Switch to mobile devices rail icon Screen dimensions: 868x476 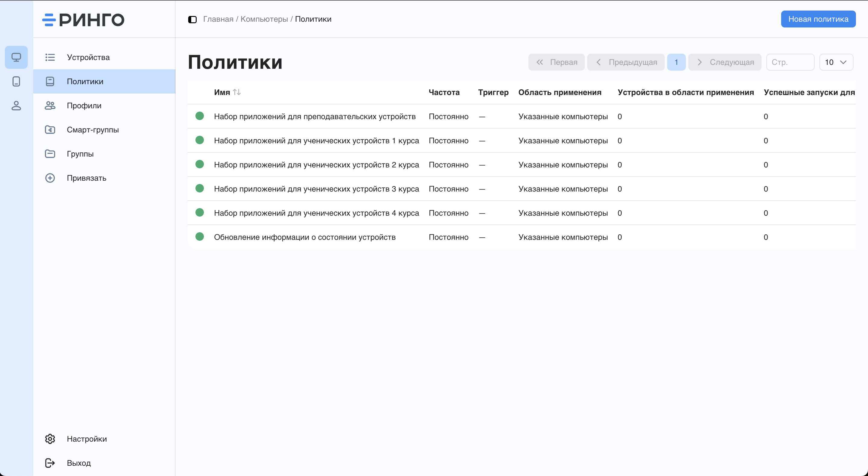(x=16, y=81)
